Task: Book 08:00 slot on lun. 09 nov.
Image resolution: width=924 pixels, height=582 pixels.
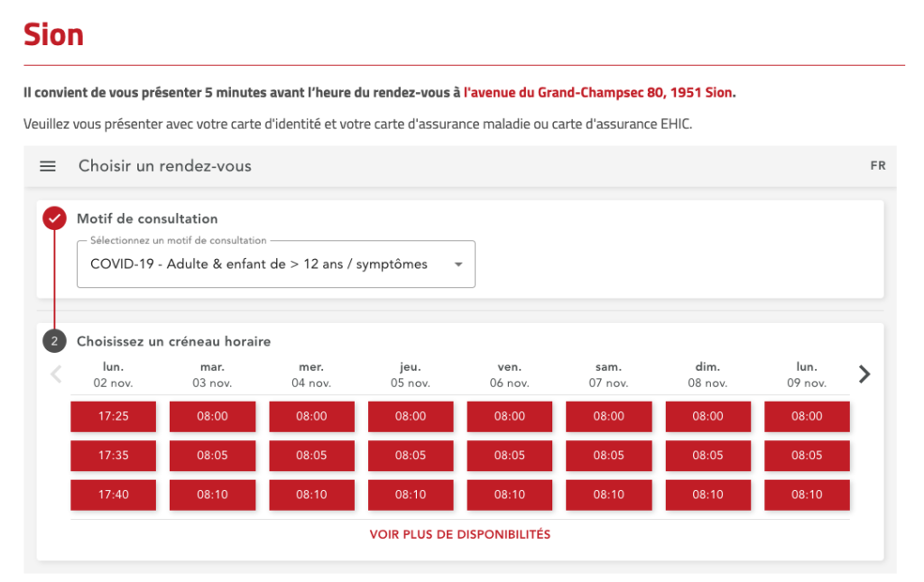Action: pos(807,417)
